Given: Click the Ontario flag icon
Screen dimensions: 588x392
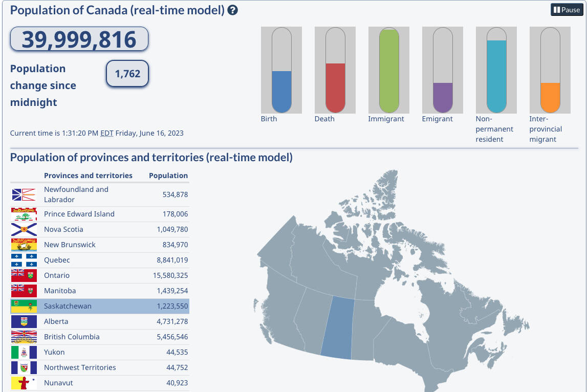Looking at the screenshot, I should 24,275.
